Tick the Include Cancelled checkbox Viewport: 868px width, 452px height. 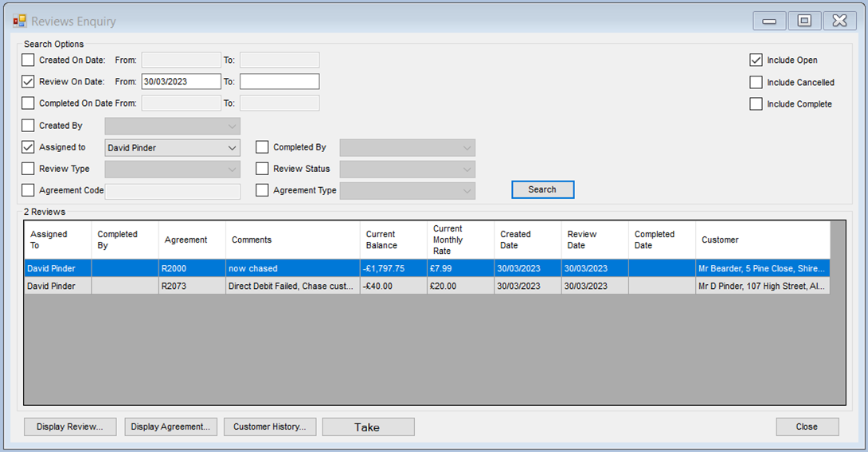[756, 82]
